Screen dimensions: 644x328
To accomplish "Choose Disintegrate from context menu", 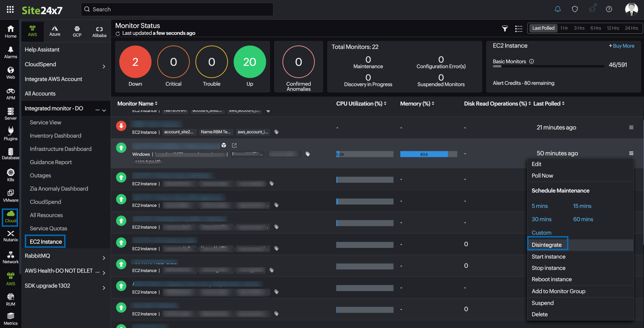I will tap(546, 245).
